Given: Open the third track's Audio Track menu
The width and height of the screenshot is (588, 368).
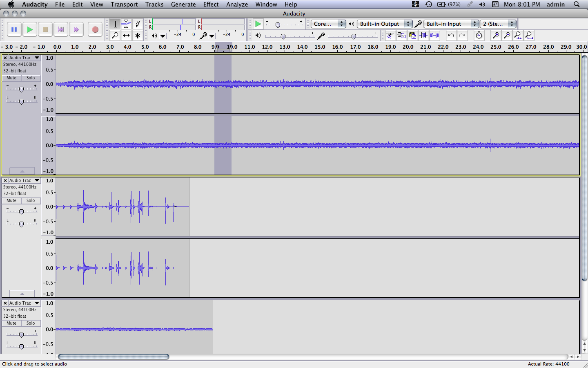Looking at the screenshot, I should (x=24, y=303).
